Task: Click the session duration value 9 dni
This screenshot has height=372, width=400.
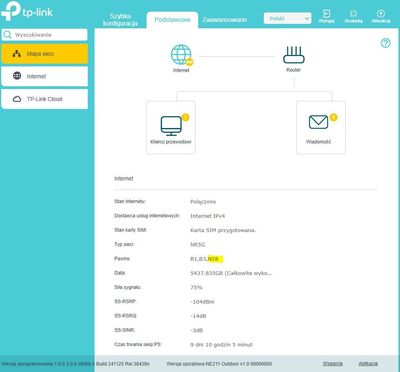Action: click(221, 345)
